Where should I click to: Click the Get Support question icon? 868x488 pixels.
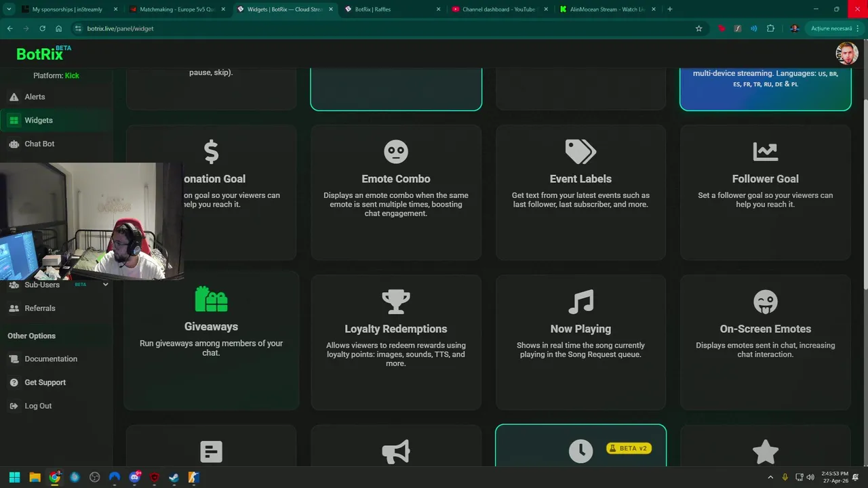14,382
